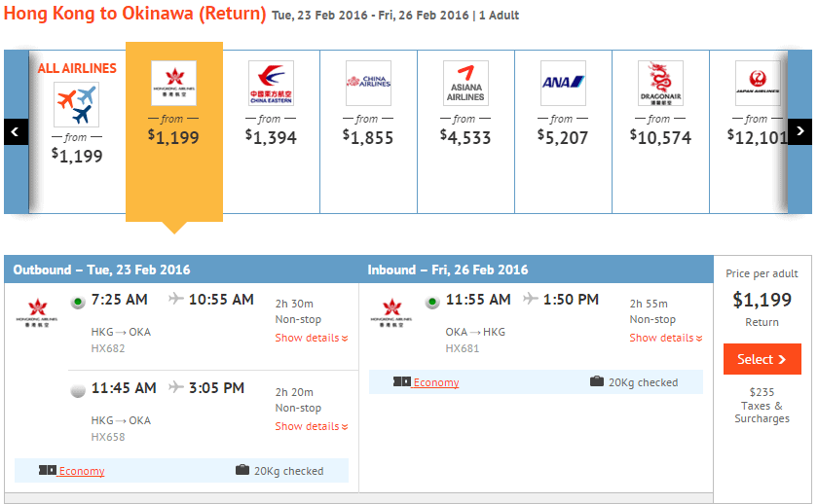Expand Show details for flight HX658
The height and width of the screenshot is (504, 818).
[x=311, y=426]
